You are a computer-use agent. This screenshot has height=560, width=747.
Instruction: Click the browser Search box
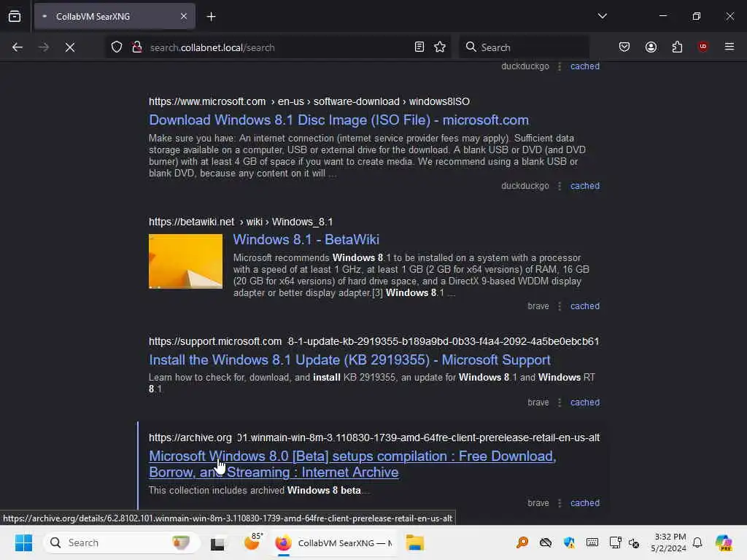(524, 47)
